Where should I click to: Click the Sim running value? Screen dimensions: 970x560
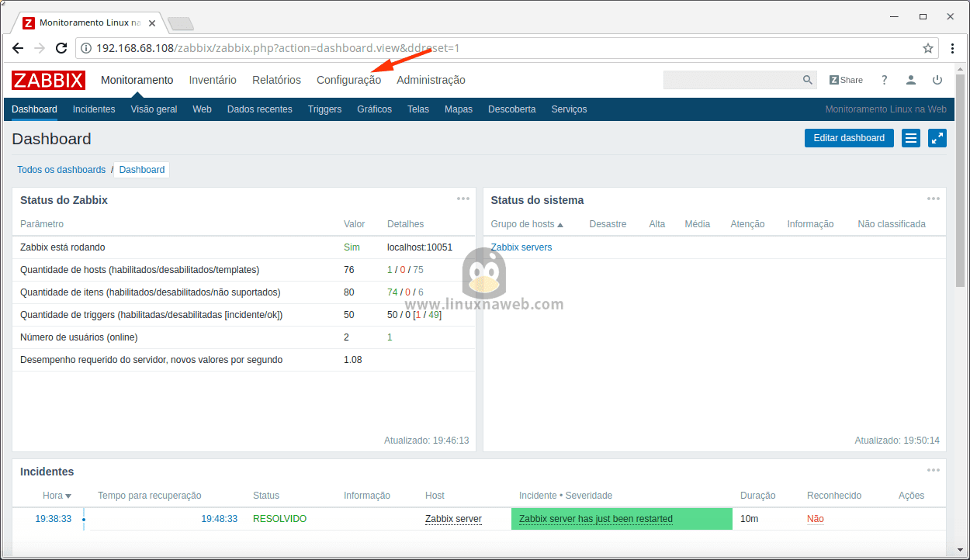tap(352, 247)
